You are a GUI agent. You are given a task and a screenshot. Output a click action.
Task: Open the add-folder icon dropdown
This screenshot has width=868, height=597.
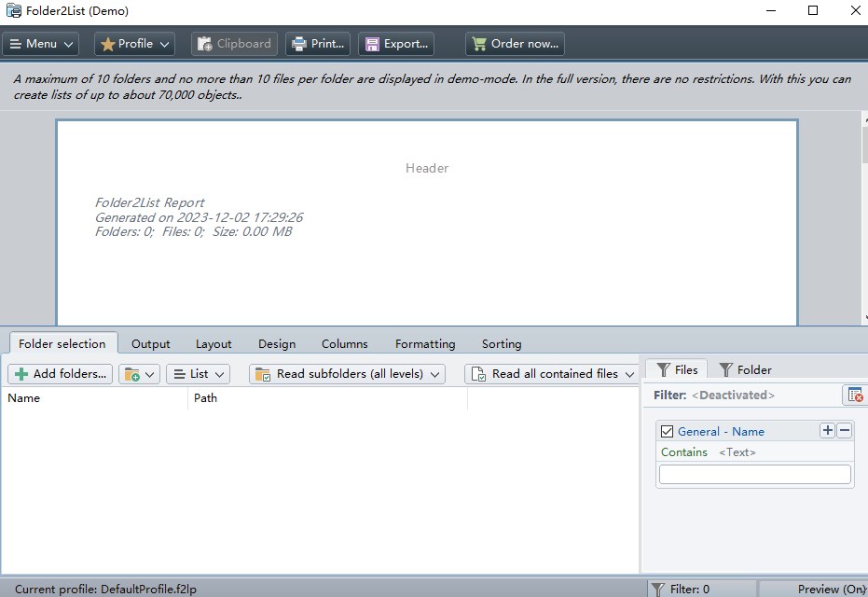click(x=140, y=374)
